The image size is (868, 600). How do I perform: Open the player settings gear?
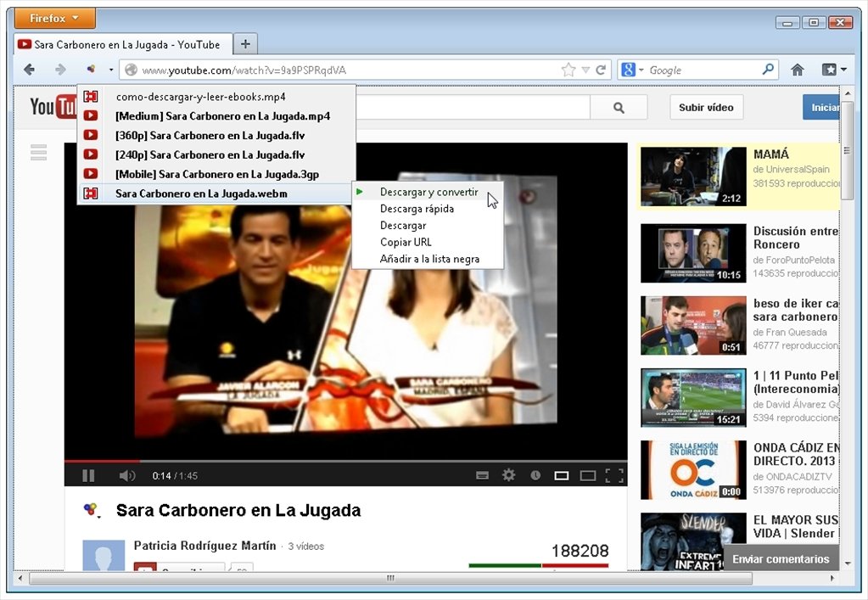coord(508,475)
